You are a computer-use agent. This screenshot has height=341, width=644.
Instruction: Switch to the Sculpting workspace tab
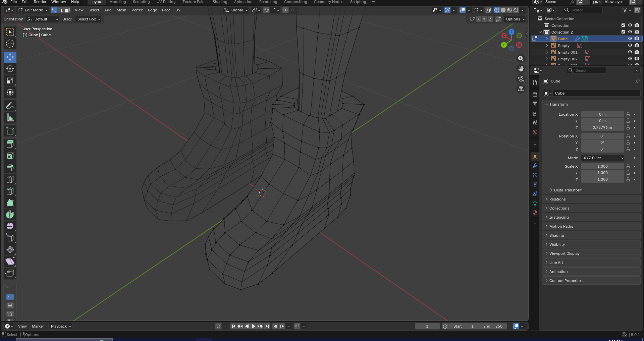(141, 2)
